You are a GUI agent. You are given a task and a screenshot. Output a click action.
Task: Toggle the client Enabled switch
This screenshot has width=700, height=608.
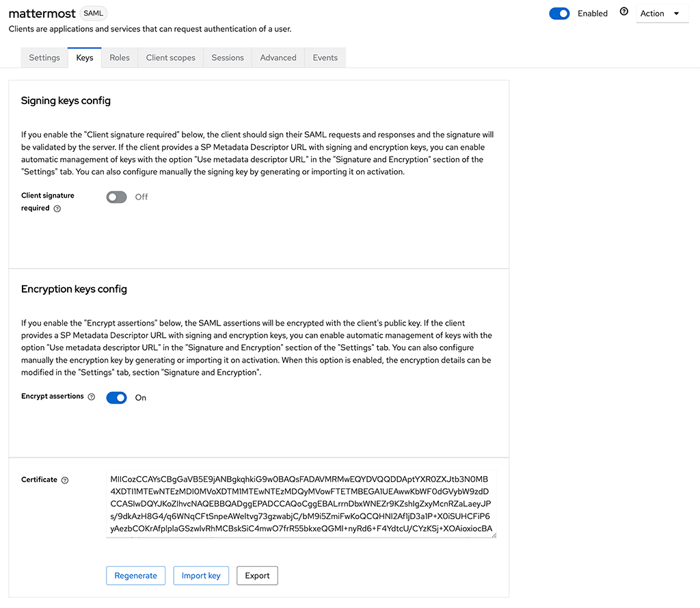559,13
